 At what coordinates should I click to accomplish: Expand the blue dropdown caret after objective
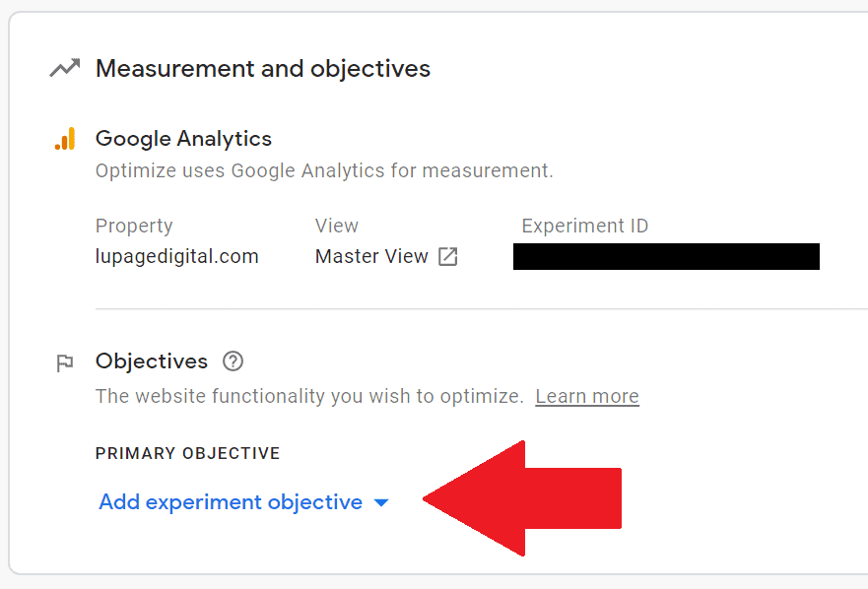381,502
